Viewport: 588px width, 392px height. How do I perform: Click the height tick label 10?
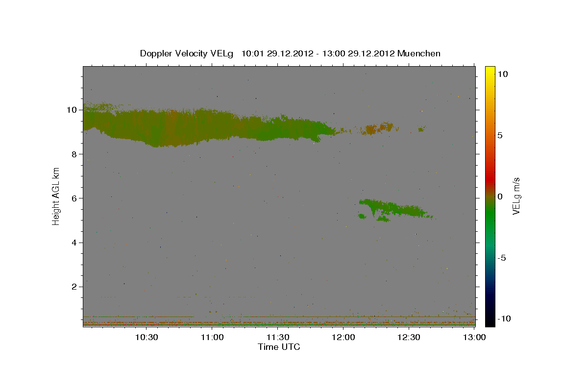72,110
